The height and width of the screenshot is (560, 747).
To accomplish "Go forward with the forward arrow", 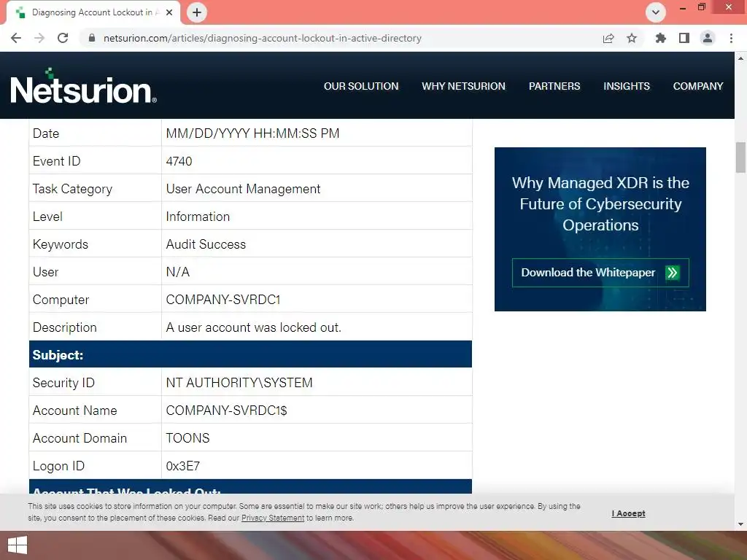I will [39, 38].
